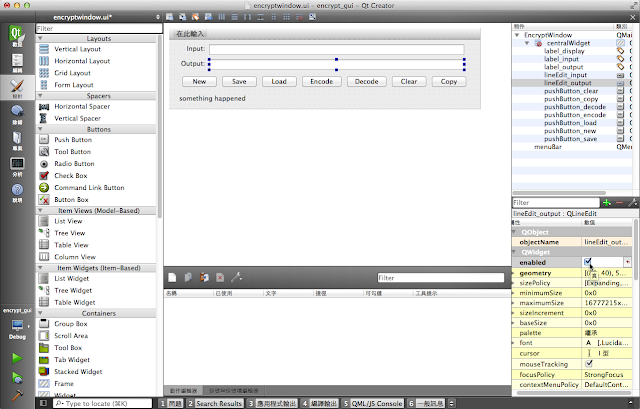Open the Design mode in sidebar
This screenshot has height=409, width=640.
pos(17,88)
